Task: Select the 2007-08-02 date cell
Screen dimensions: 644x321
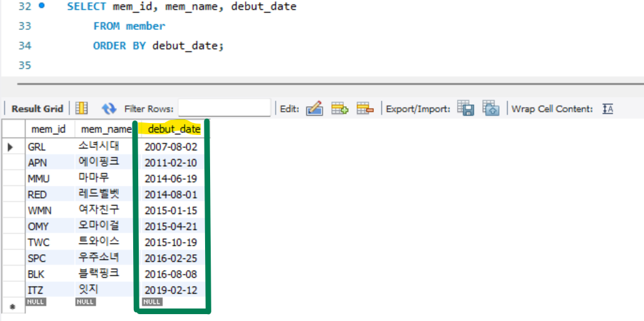Action: point(171,147)
